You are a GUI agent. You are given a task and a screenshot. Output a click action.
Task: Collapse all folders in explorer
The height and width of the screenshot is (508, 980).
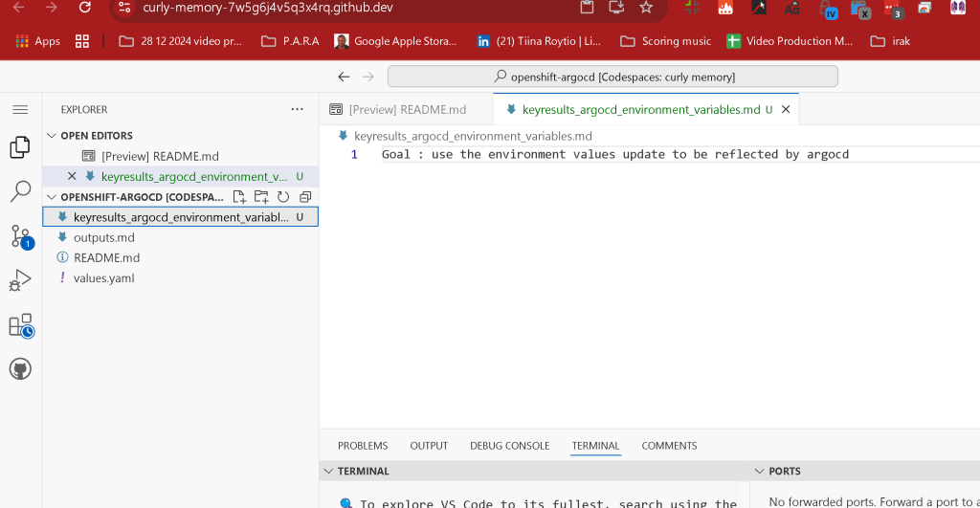305,197
